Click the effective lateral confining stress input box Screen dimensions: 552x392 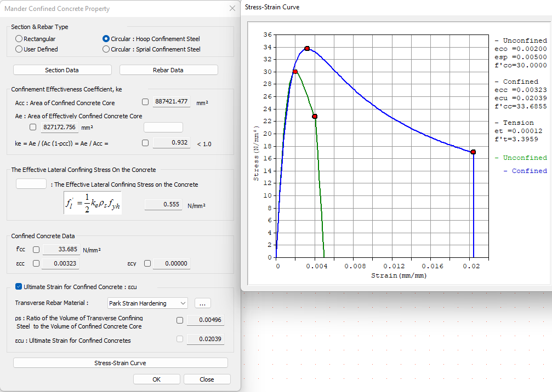(x=31, y=184)
